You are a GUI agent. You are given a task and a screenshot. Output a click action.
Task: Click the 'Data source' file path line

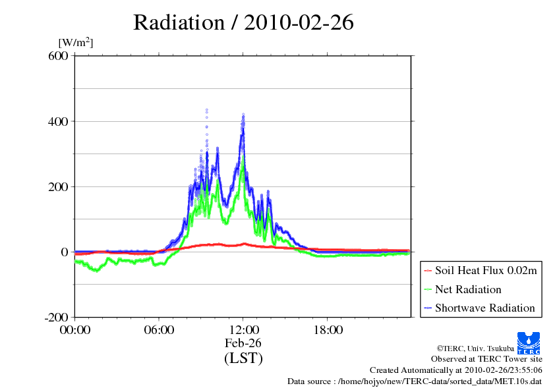click(415, 381)
